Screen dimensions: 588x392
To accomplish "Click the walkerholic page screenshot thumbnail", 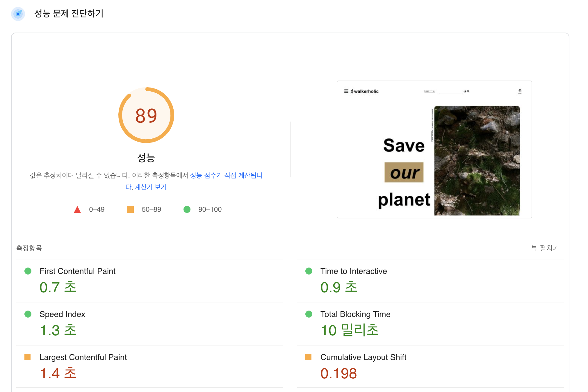I will pyautogui.click(x=434, y=149).
